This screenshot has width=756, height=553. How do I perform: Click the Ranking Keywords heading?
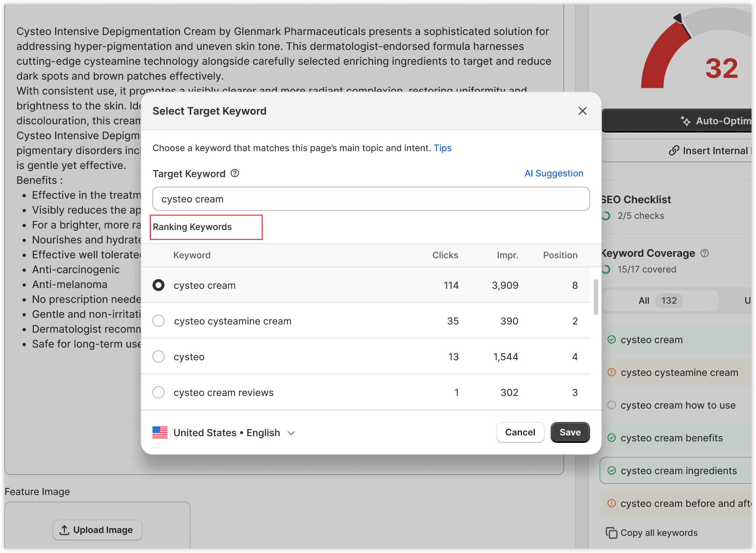pos(192,227)
